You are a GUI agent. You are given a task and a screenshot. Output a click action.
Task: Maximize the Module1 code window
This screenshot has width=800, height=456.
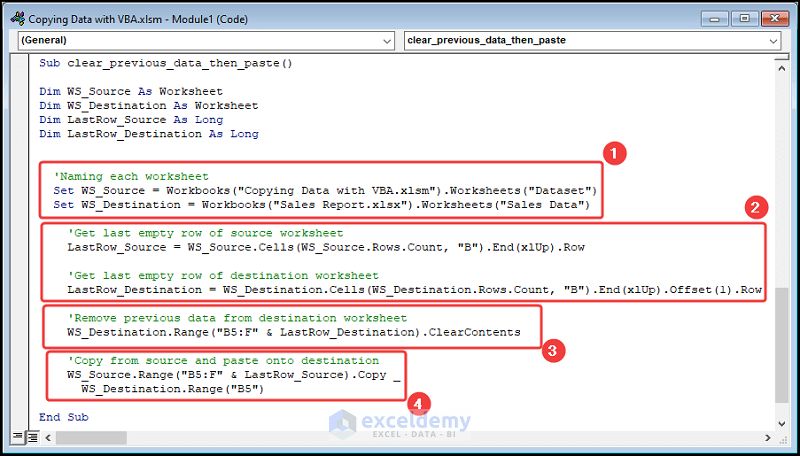point(745,19)
